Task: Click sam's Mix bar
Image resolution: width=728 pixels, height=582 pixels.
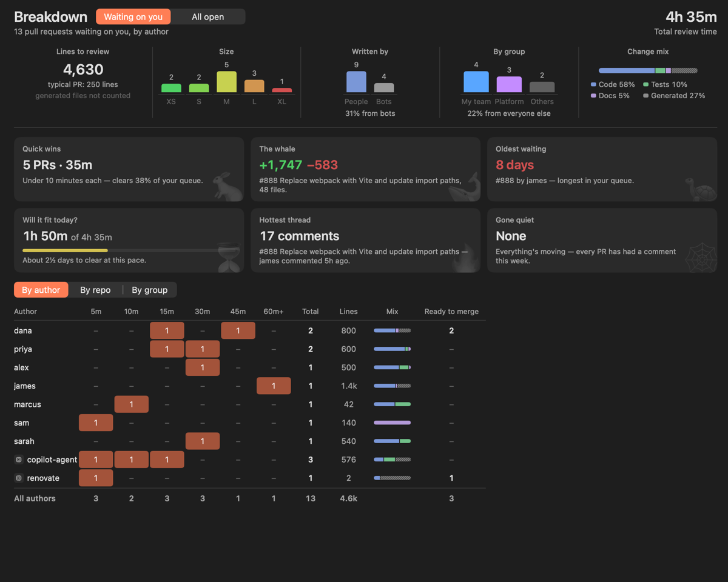Action: coord(392,423)
